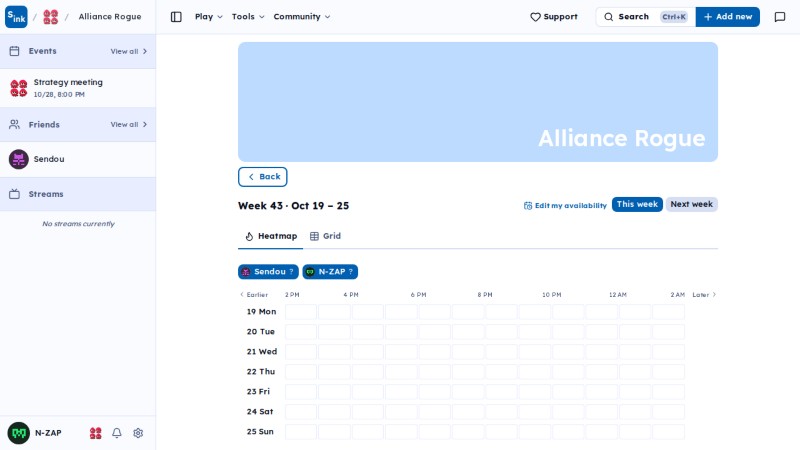Image resolution: width=800 pixels, height=450 pixels.
Task: Click the Events section header label
Action: [42, 51]
